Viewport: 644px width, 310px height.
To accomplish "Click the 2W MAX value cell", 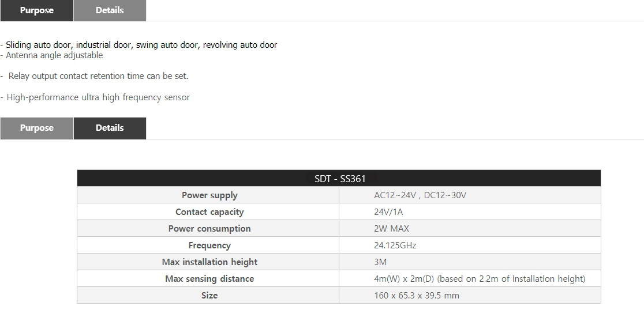I will (x=391, y=229).
